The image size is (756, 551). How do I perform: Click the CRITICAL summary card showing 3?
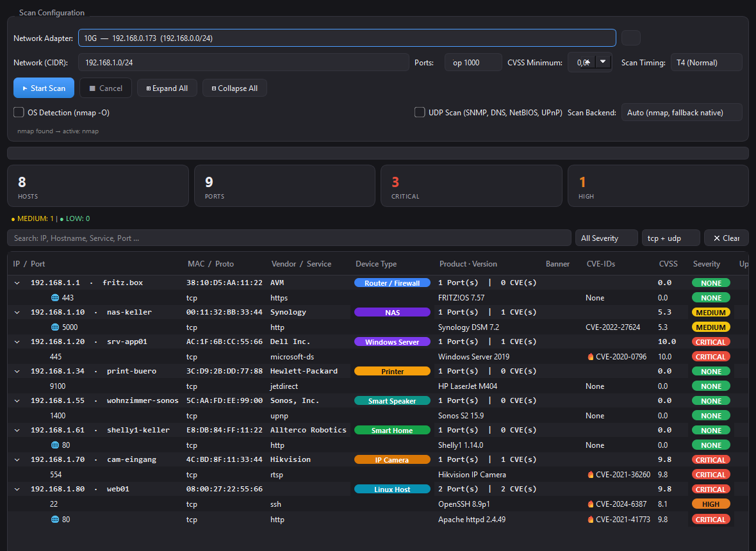tap(471, 186)
